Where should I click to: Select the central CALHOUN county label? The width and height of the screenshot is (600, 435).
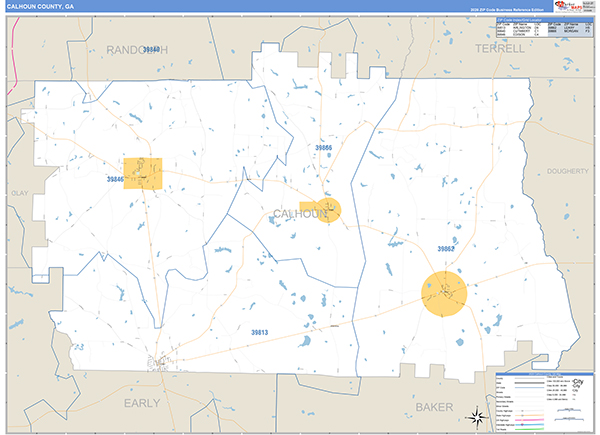[x=300, y=213]
